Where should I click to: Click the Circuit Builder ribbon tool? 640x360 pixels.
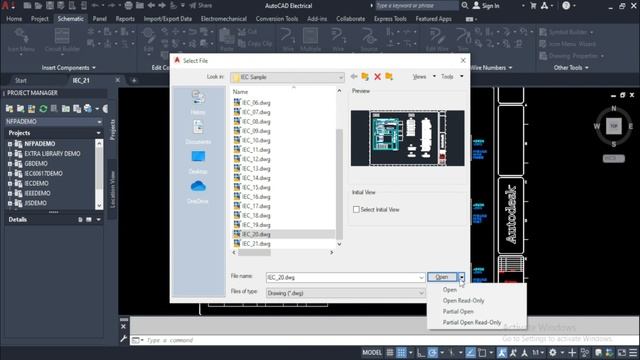pyautogui.click(x=62, y=41)
